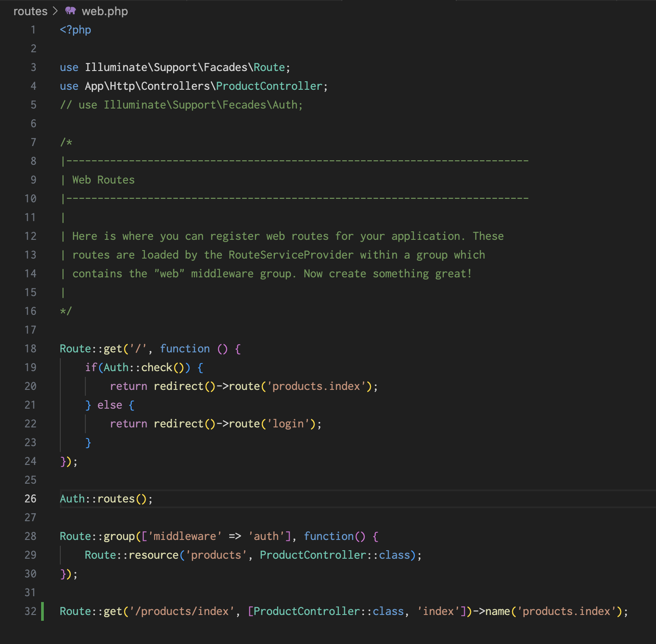656x644 pixels.
Task: Click 'Auth::check()' in the if condition
Action: click(x=144, y=368)
